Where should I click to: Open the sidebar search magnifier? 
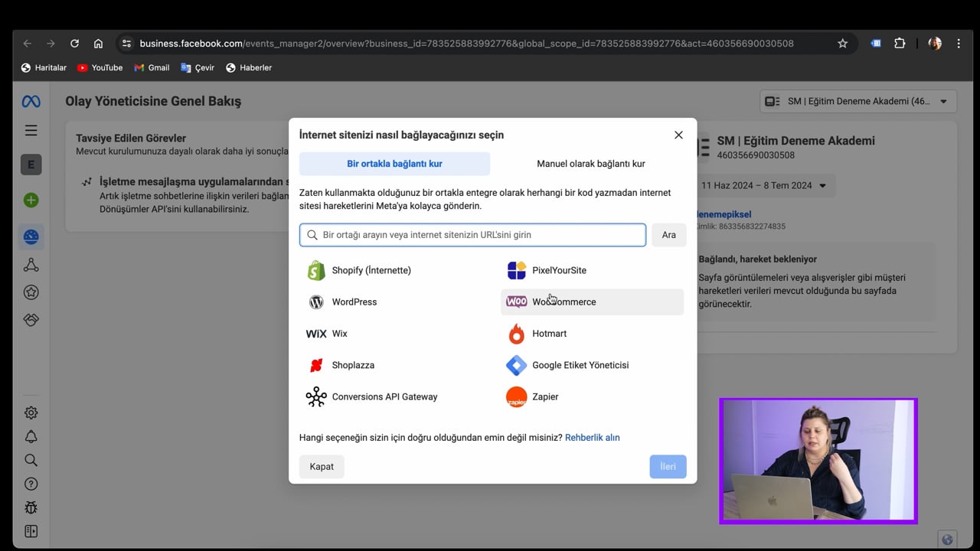31,460
